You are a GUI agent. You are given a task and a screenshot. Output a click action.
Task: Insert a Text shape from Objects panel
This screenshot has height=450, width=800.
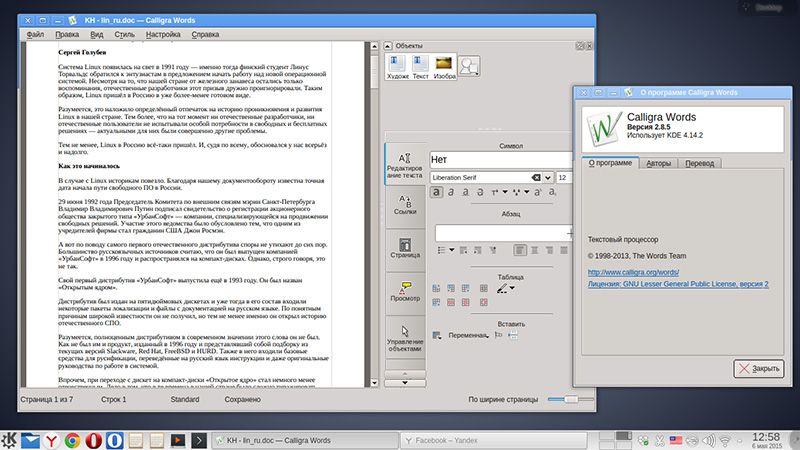420,67
